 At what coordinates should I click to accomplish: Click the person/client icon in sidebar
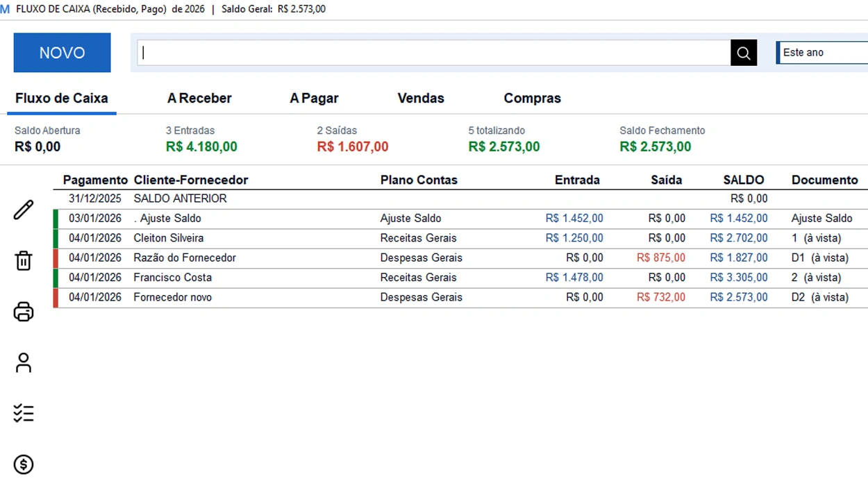pyautogui.click(x=24, y=362)
